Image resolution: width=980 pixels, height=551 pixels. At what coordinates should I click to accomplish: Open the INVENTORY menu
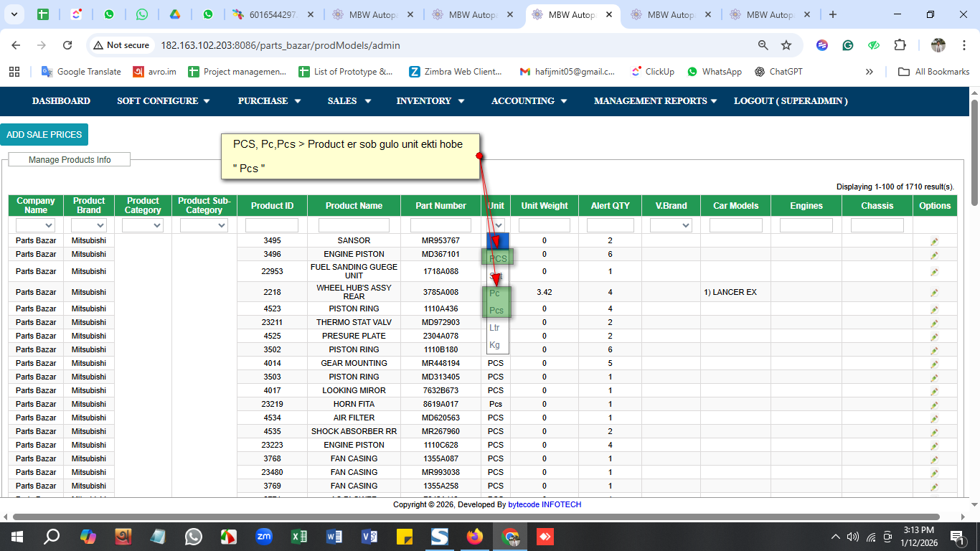coord(430,101)
